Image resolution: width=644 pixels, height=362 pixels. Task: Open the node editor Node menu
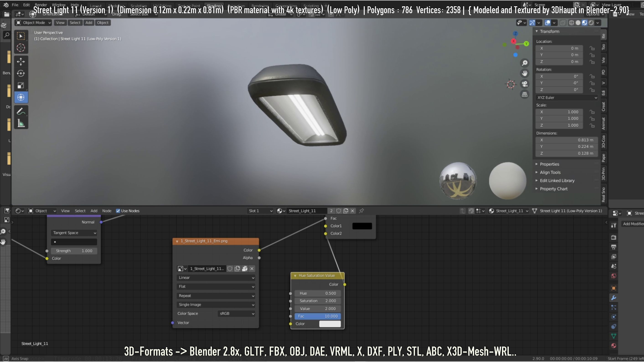pos(107,211)
